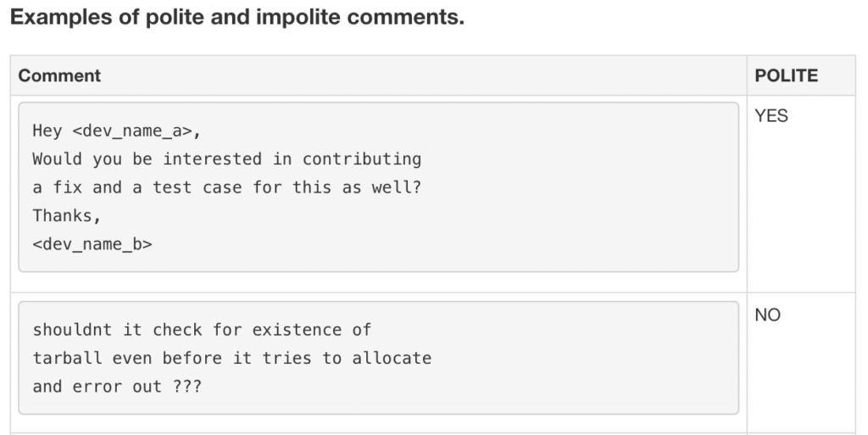
Task: Select the POLITE column header
Action: pyautogui.click(x=786, y=75)
